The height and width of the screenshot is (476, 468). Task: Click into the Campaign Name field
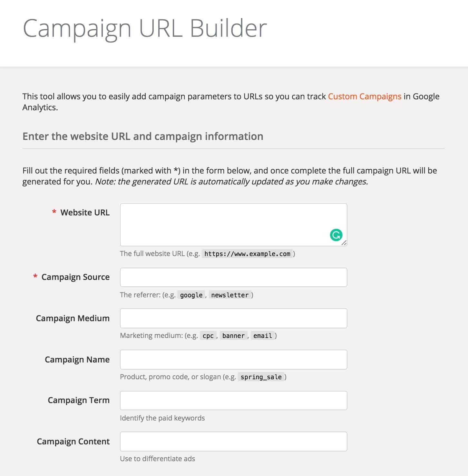(x=234, y=360)
